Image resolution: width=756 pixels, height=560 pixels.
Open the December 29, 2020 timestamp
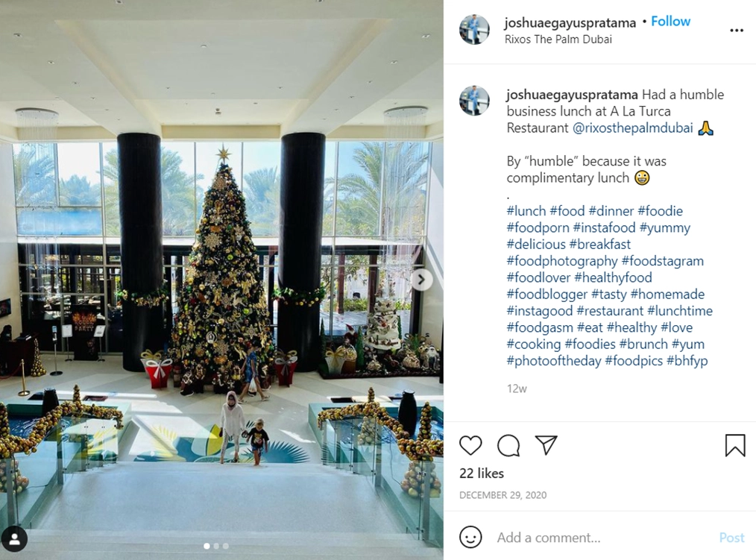[x=503, y=495]
